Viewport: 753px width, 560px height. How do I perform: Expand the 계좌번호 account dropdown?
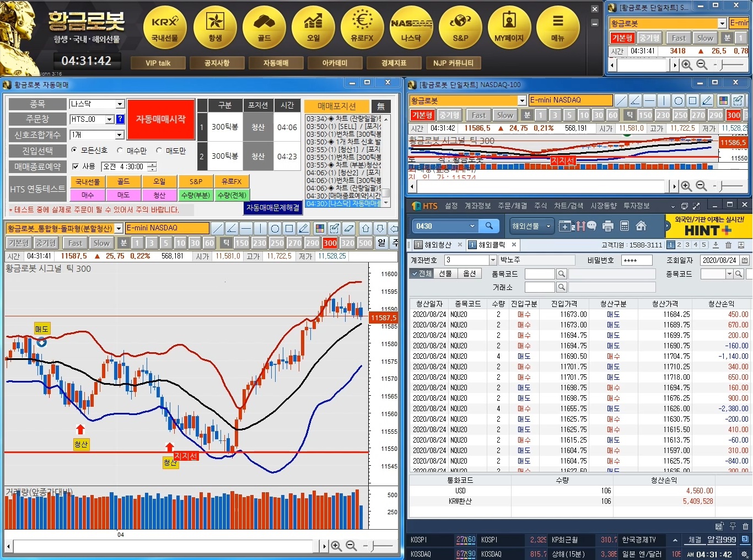pyautogui.click(x=493, y=260)
